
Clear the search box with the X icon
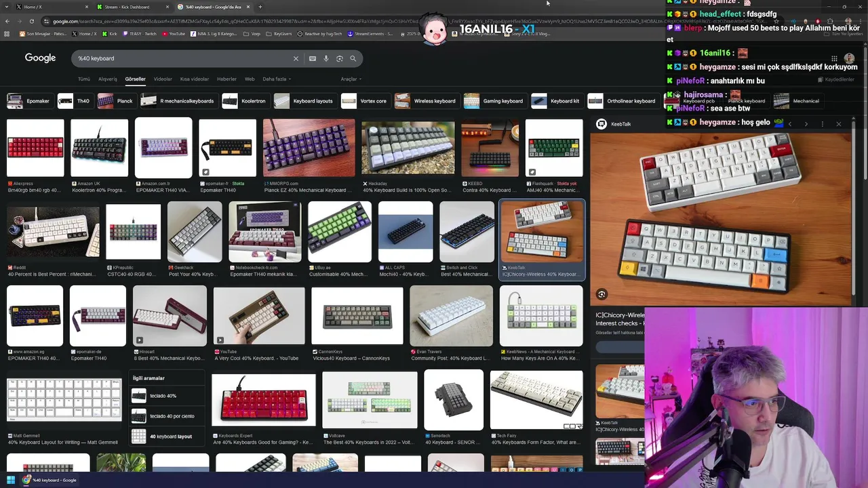pyautogui.click(x=296, y=58)
